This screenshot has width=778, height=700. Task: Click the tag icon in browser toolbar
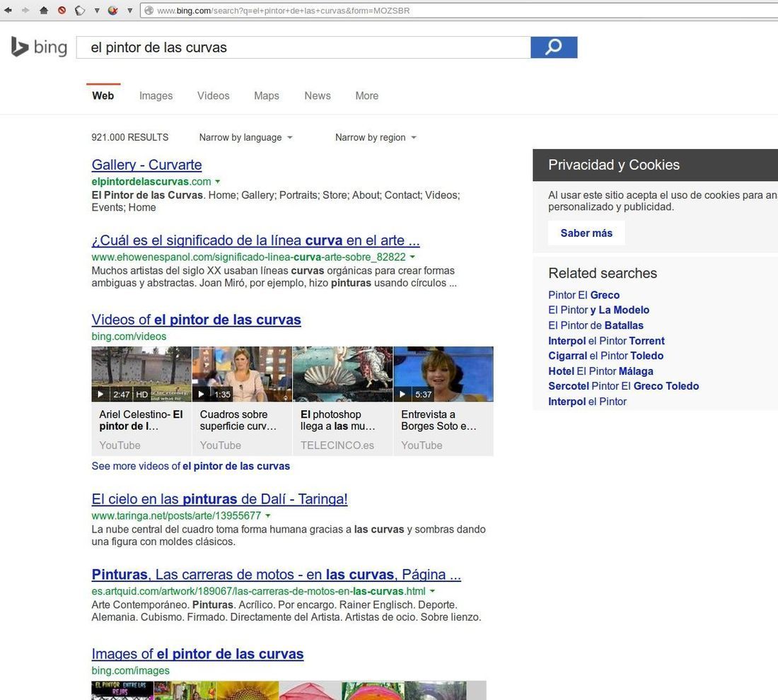80,11
